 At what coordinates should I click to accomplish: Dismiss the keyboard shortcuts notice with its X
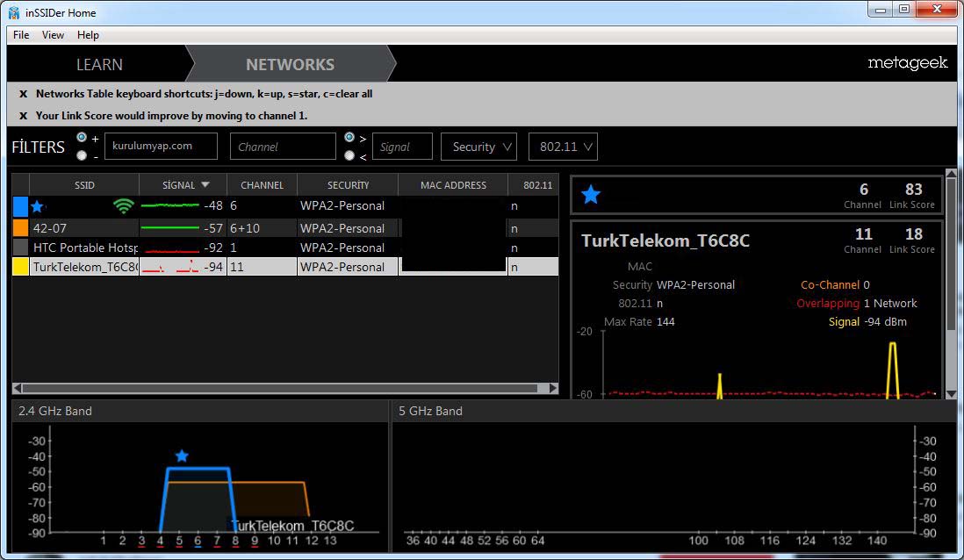click(24, 94)
